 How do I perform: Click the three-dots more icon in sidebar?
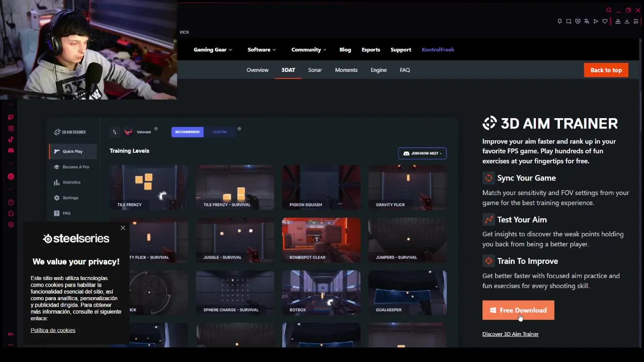click(x=11, y=345)
